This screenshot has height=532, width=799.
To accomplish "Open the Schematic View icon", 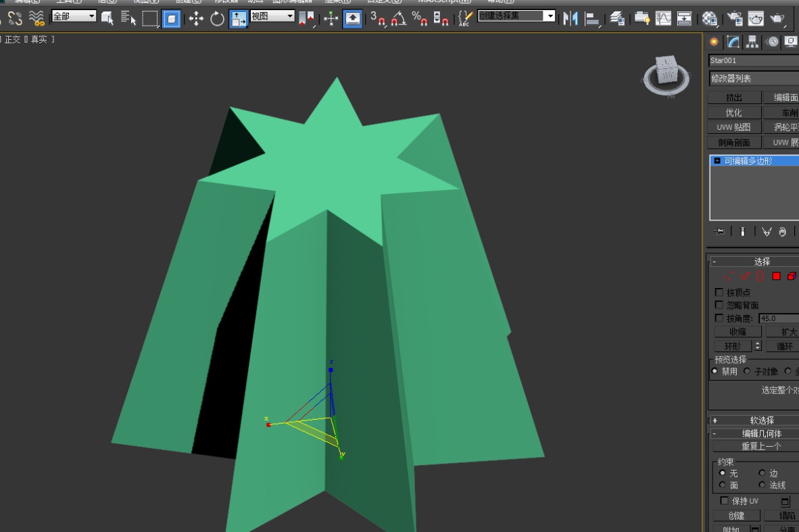I will [x=684, y=19].
